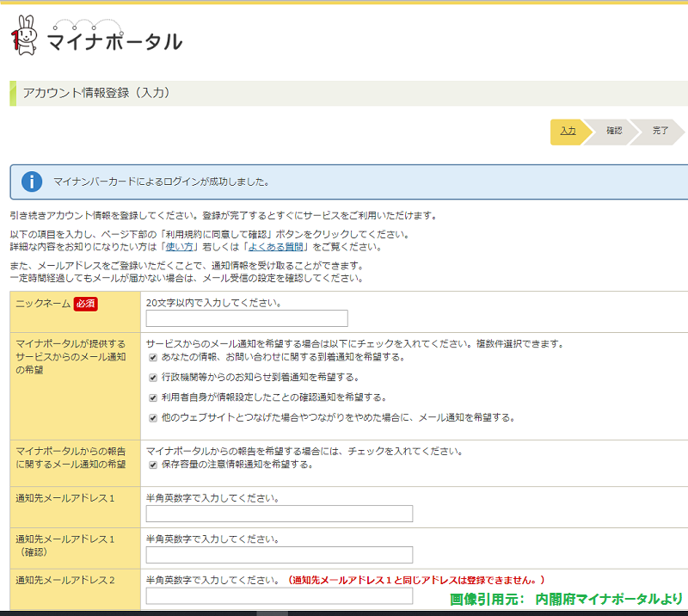Click text また、メールアドレスをご登録いただくことで

pyautogui.click(x=187, y=266)
